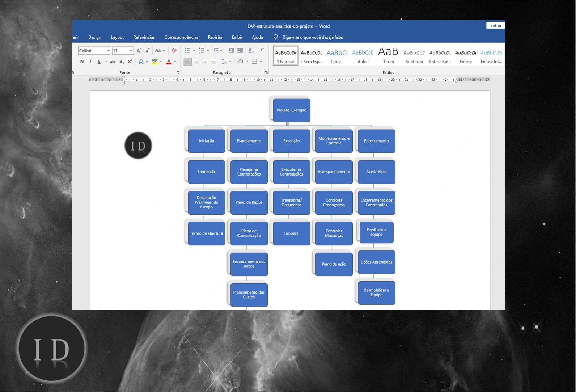The image size is (576, 392).
Task: Show paragraph marks with the pilcrow icon
Action: click(262, 51)
